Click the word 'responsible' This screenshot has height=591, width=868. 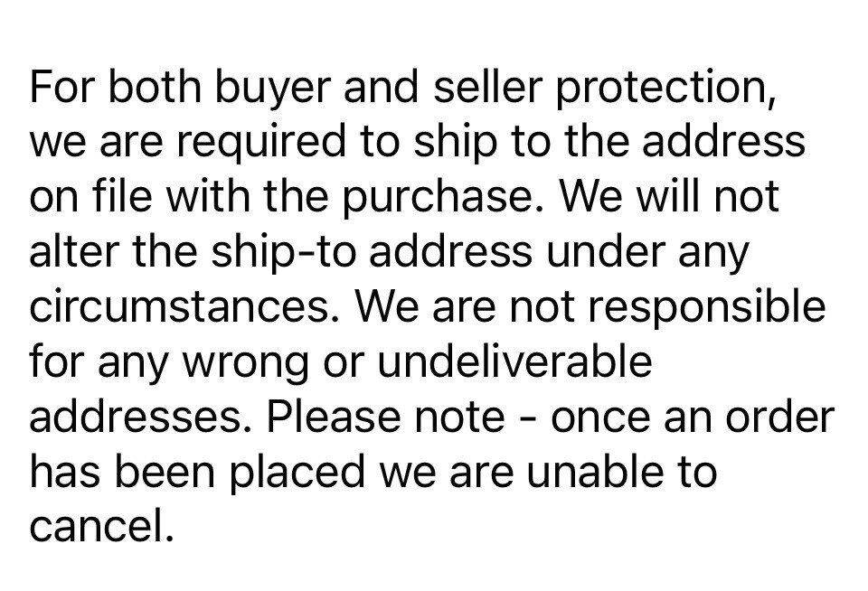(x=708, y=307)
